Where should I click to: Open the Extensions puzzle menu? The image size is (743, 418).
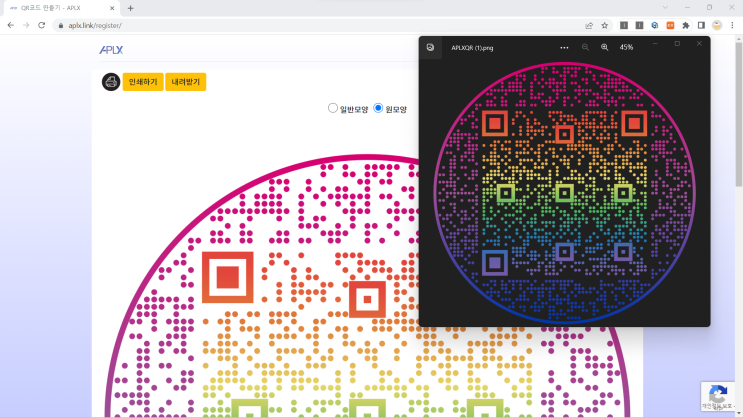click(686, 26)
